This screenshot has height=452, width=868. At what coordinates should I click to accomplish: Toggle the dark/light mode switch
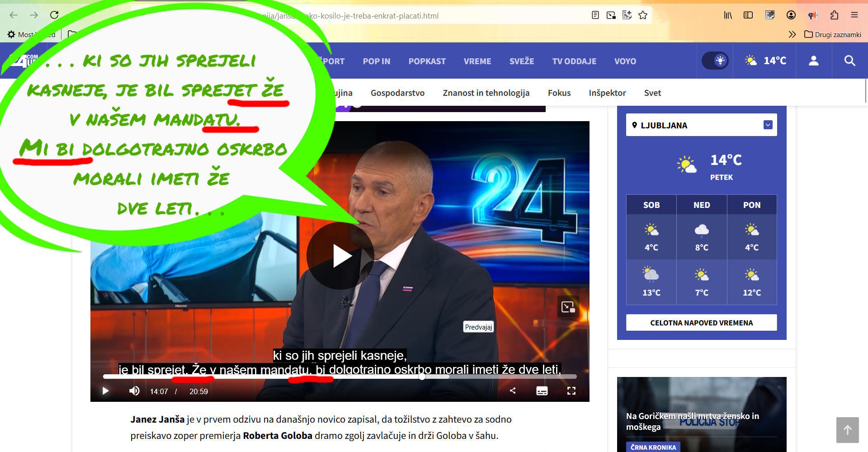(x=715, y=61)
